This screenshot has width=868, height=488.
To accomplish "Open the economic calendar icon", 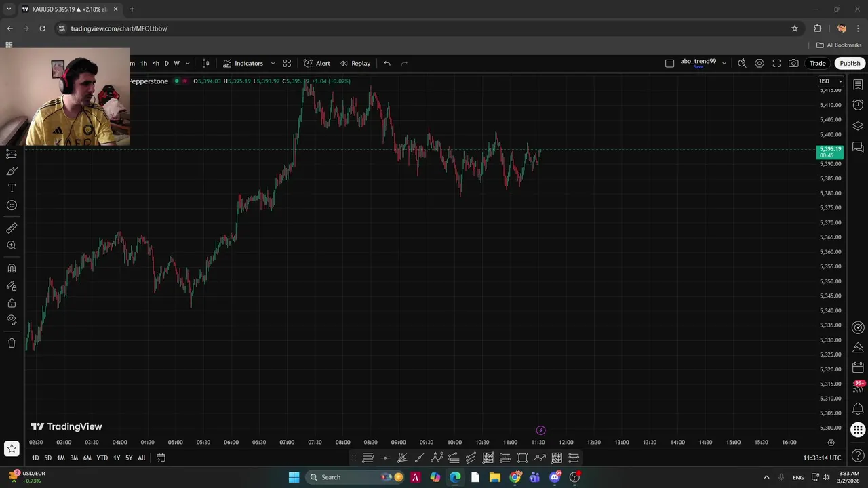I will 858,367.
